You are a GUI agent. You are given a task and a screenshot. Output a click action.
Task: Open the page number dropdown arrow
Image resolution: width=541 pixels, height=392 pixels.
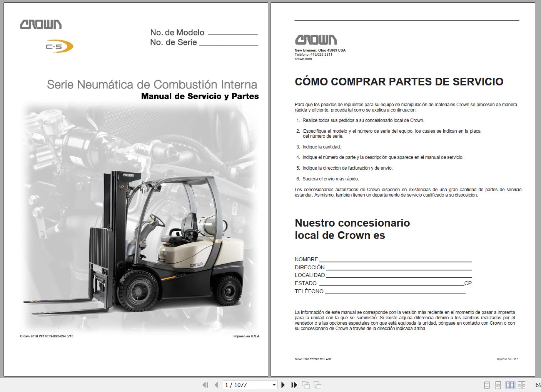(274, 385)
